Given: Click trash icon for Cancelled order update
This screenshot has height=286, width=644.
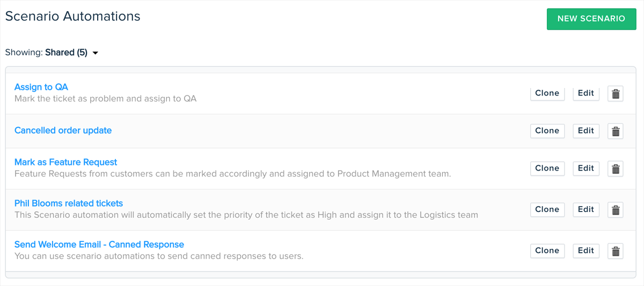Looking at the screenshot, I should [616, 131].
